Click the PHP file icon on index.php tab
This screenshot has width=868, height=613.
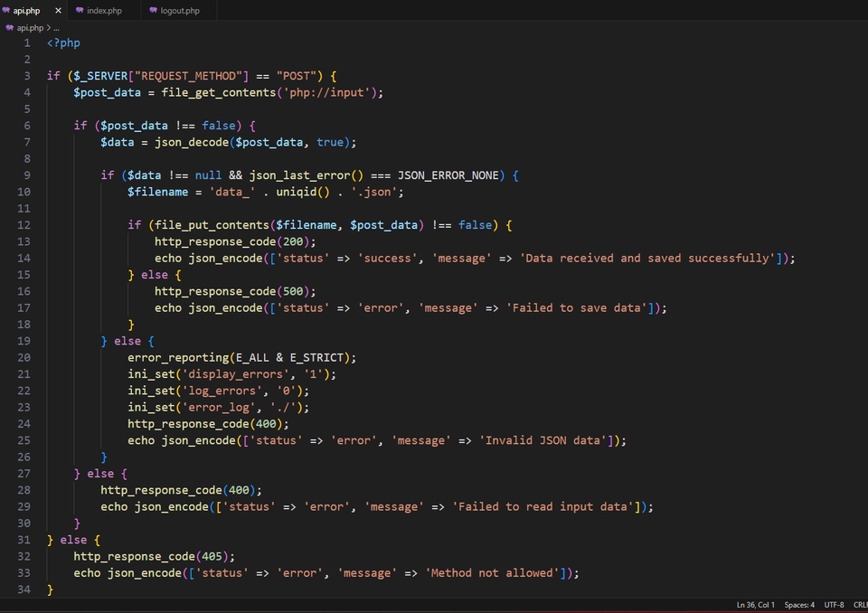coord(80,11)
